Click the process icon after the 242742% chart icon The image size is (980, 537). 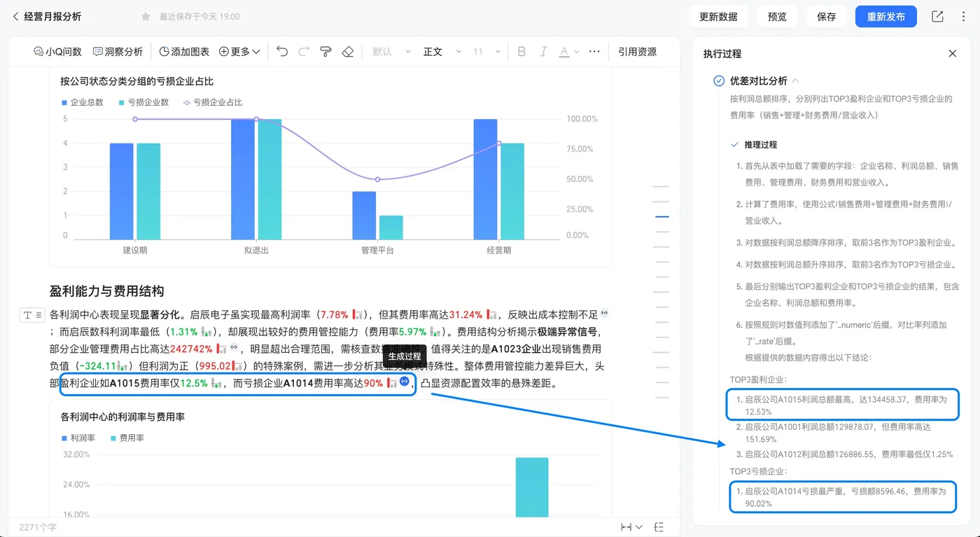tap(234, 348)
